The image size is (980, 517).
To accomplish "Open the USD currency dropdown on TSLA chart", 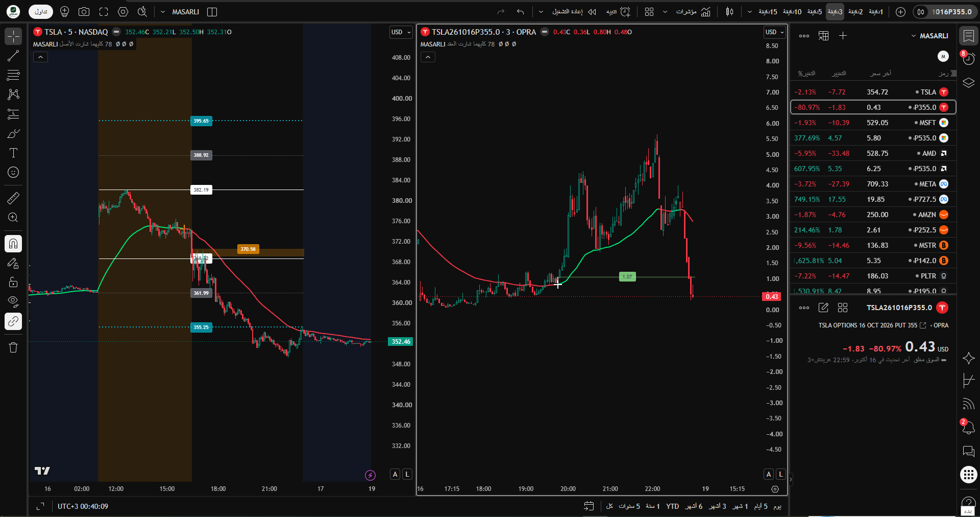I will pyautogui.click(x=401, y=32).
